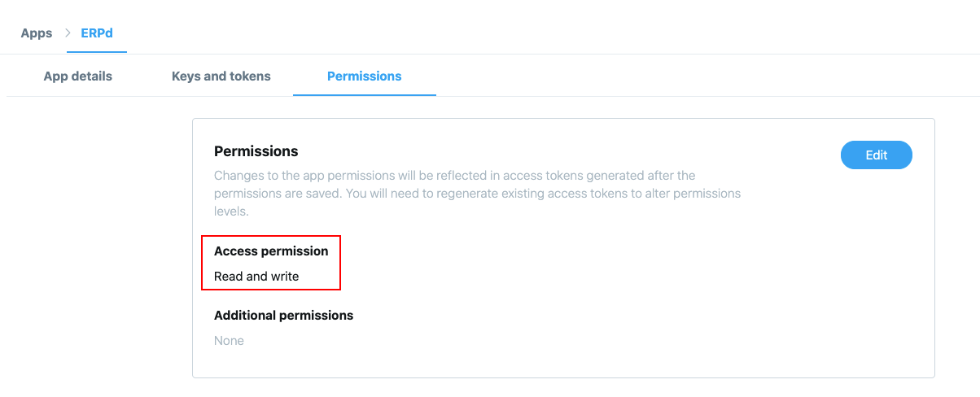The image size is (980, 397).
Task: Click the word "levels." ending the description
Action: (230, 212)
